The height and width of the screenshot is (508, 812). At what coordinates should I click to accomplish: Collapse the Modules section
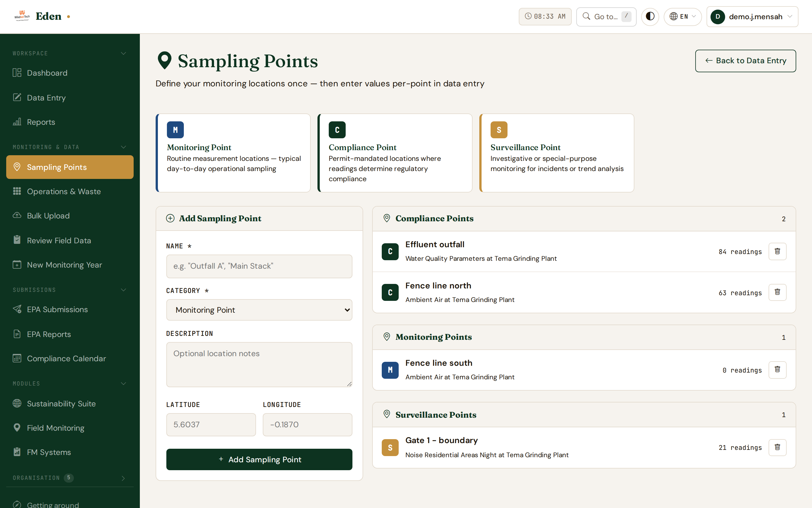(x=123, y=384)
